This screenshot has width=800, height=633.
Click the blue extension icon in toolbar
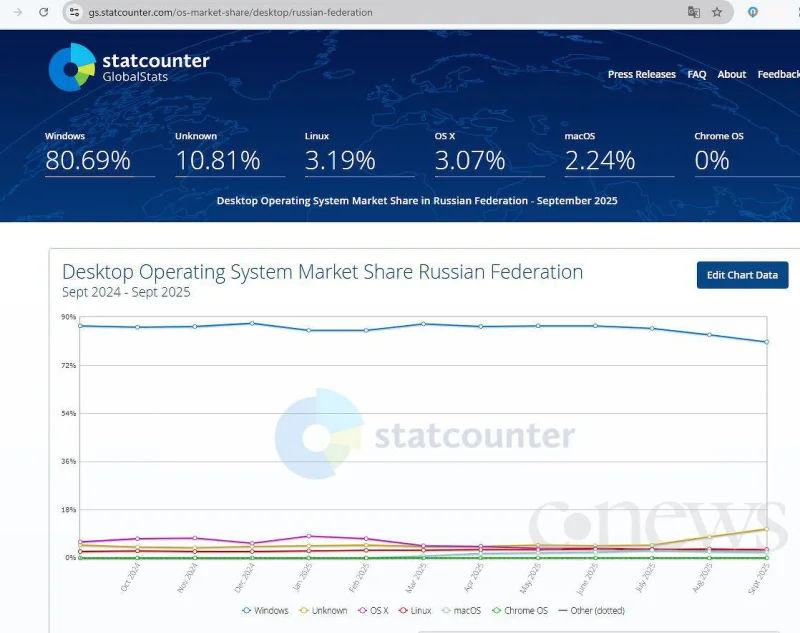point(753,12)
